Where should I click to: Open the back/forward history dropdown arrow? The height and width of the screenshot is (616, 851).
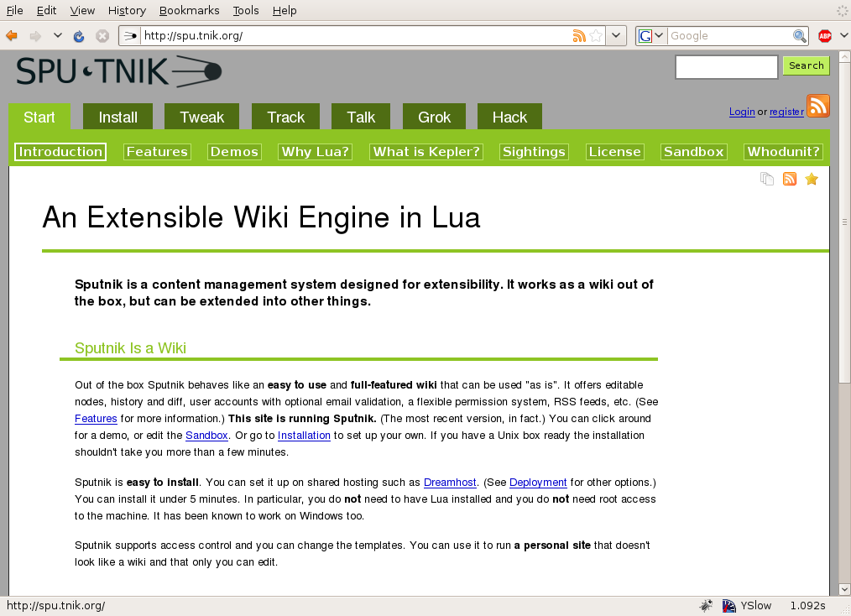57,36
